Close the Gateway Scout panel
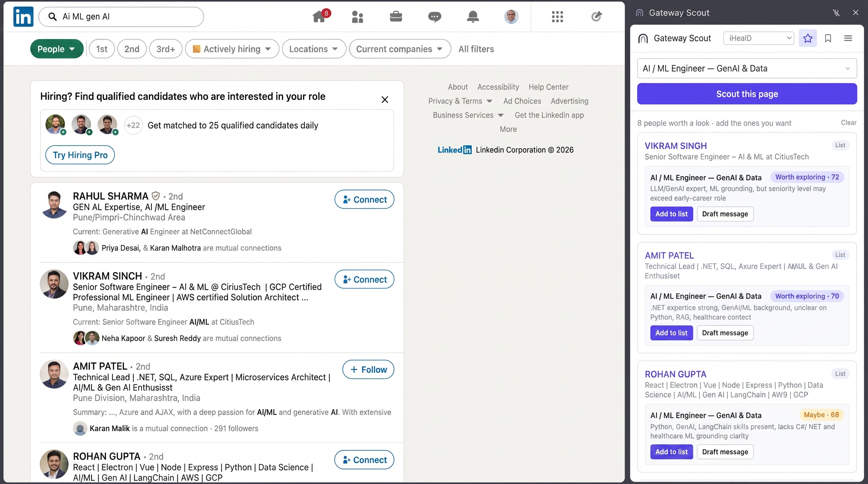This screenshot has height=484, width=868. 855,13
